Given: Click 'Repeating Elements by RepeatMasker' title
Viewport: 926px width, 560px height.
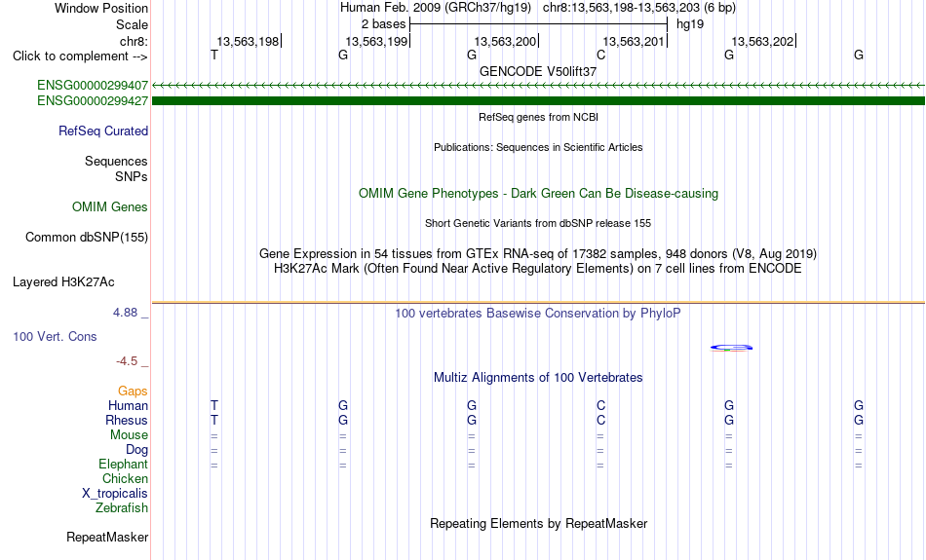Looking at the screenshot, I should tap(538, 523).
